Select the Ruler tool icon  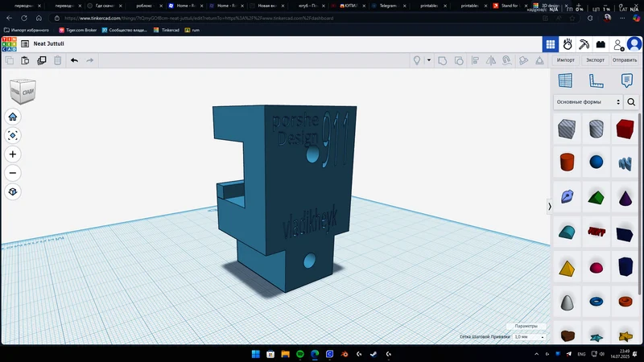[x=596, y=80]
